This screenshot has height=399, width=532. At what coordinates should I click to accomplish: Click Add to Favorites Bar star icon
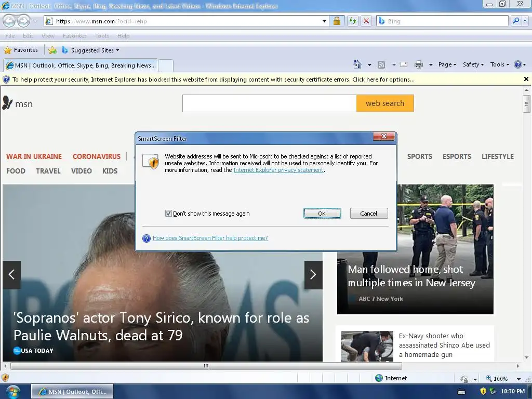coord(52,50)
